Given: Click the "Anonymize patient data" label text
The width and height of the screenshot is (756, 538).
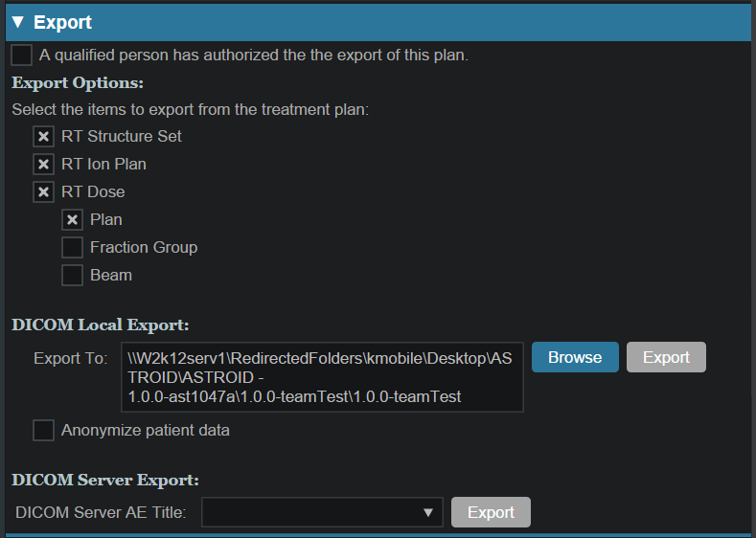Looking at the screenshot, I should pyautogui.click(x=146, y=431).
